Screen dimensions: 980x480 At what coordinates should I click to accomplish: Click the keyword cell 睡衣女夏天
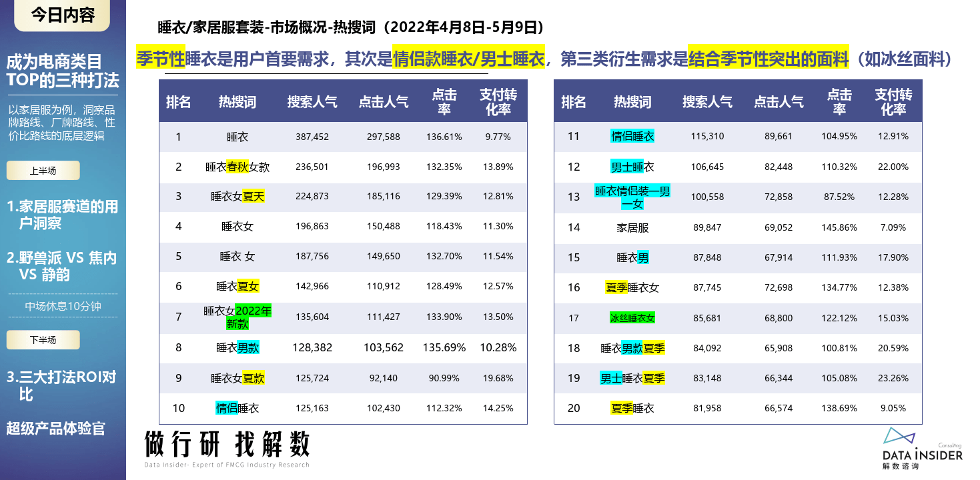(237, 196)
